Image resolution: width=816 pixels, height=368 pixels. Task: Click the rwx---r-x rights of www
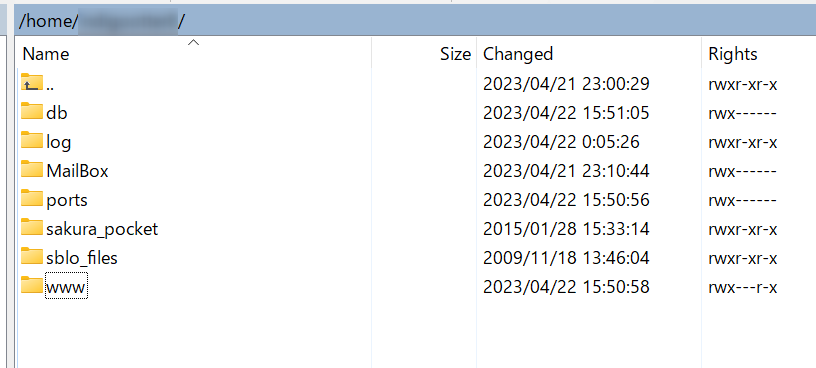[743, 287]
